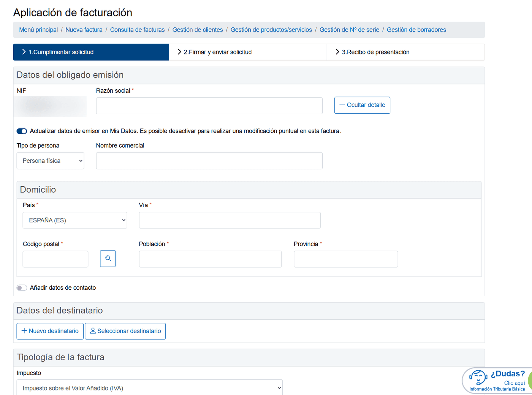Go to step 2.Firmar y enviar solicitud

pos(248,52)
